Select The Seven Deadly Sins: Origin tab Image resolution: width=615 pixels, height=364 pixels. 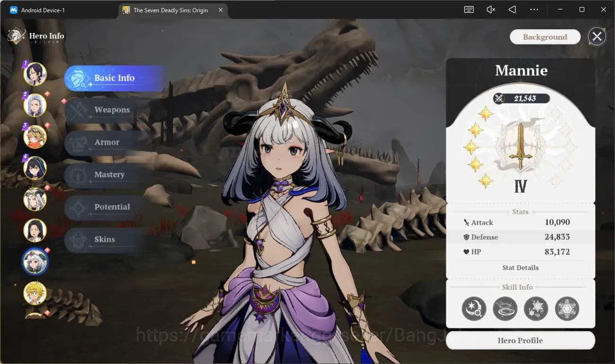173,10
